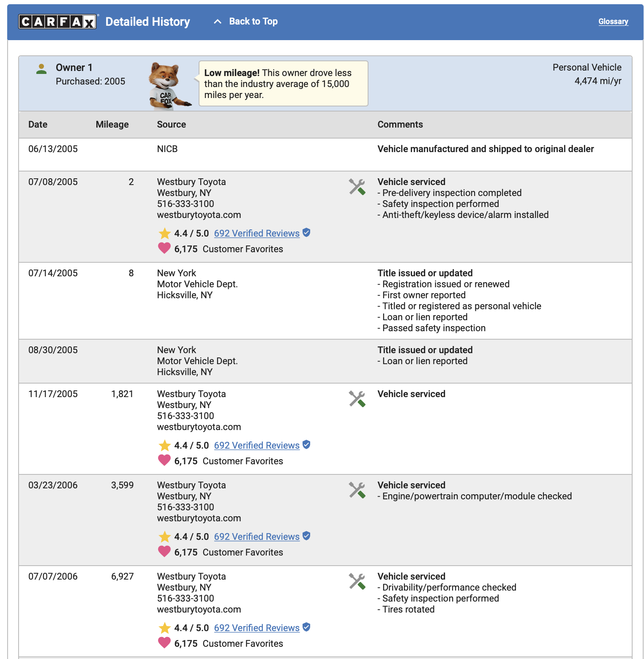Open 692 Verified Reviews in the 07/07/2006 row

257,628
